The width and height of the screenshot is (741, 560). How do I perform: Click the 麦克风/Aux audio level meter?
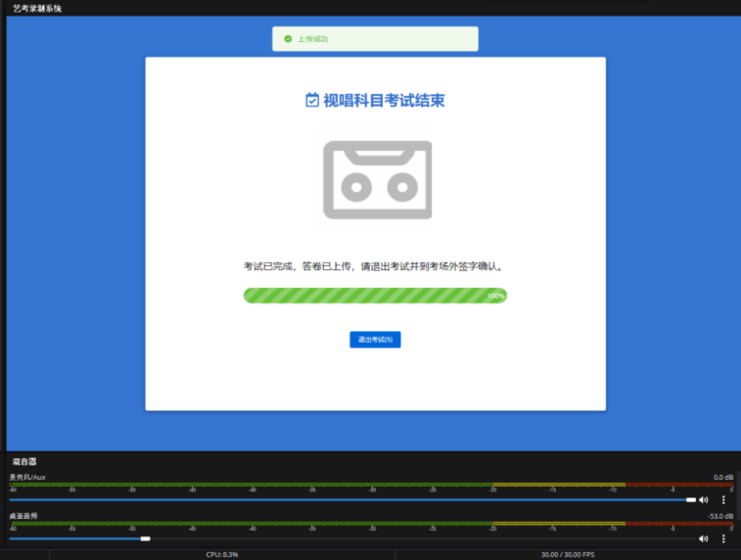pyautogui.click(x=371, y=485)
